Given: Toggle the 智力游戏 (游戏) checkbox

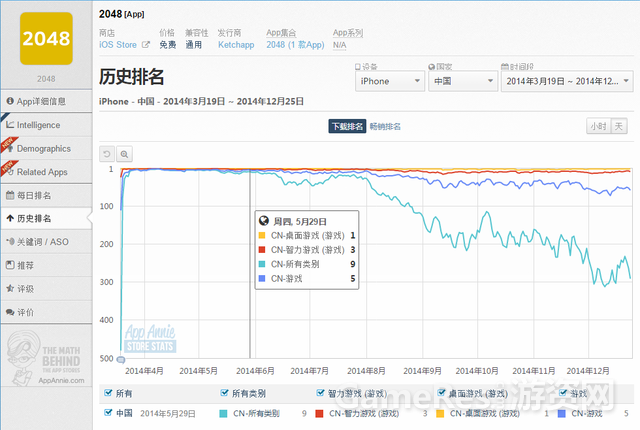Looking at the screenshot, I should (320, 393).
